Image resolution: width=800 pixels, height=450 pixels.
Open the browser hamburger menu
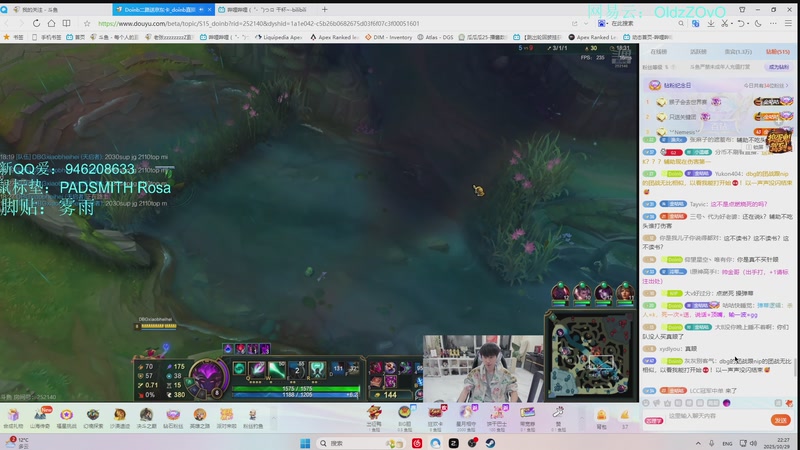788,23
